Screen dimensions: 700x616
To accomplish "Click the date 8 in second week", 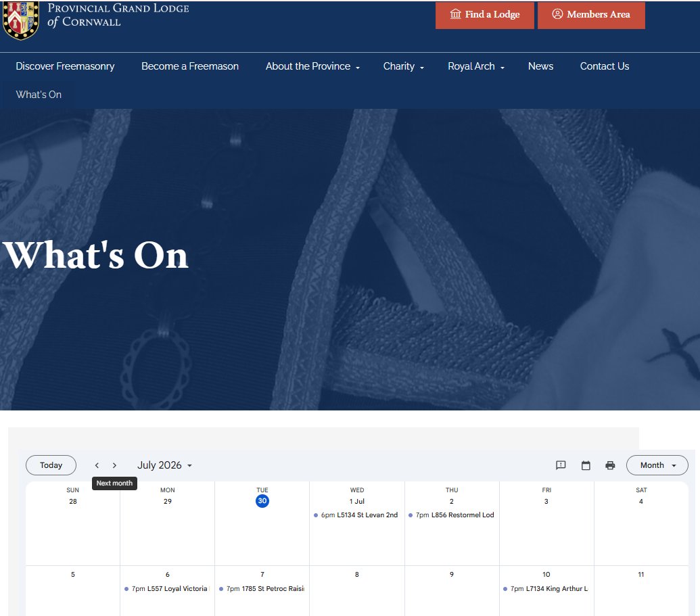I will tap(356, 575).
